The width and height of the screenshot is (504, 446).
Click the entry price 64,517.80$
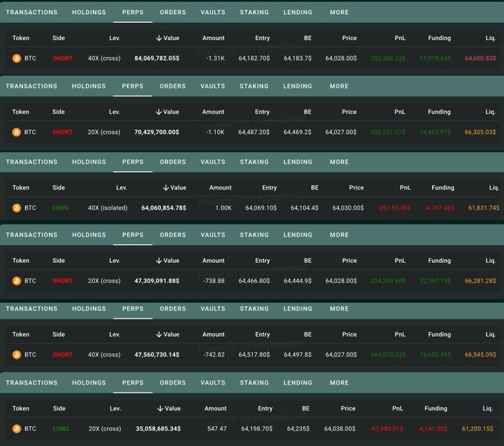[254, 355]
